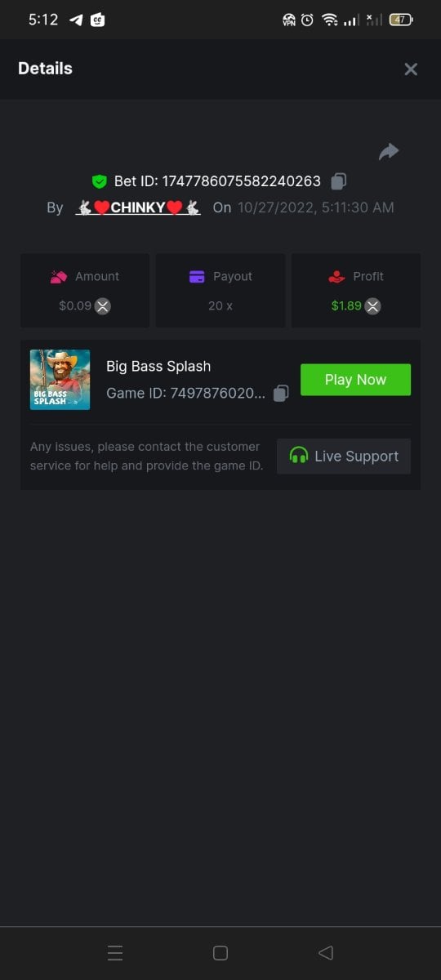441x980 pixels.
Task: Tap the Android back triangle button
Action: [x=325, y=952]
